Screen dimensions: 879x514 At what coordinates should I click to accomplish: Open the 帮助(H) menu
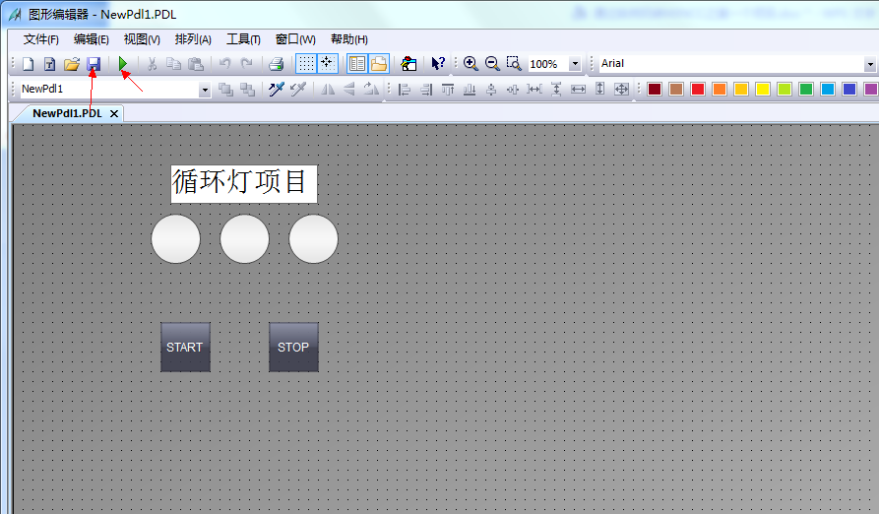point(349,39)
